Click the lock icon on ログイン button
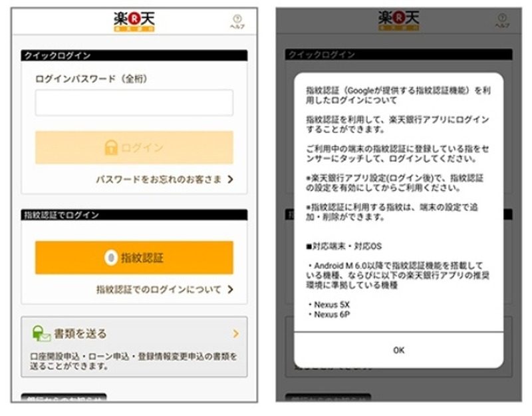532x416 pixels. click(x=111, y=148)
